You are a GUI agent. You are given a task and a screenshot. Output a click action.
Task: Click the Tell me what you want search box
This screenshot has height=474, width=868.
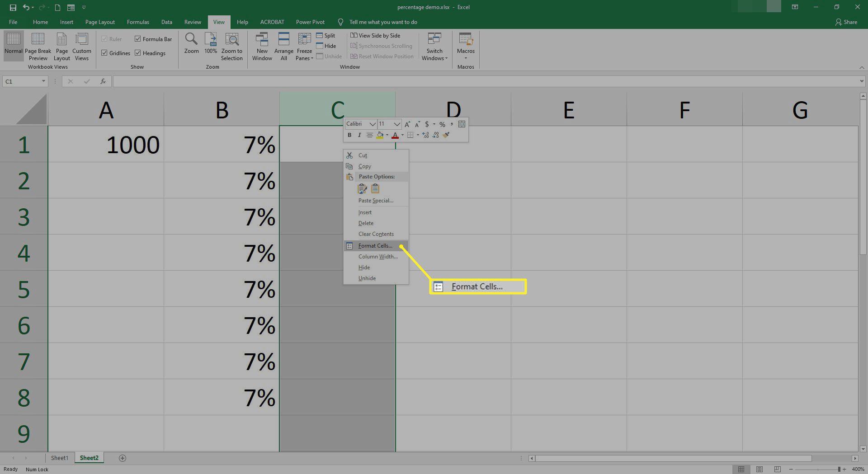pos(383,22)
